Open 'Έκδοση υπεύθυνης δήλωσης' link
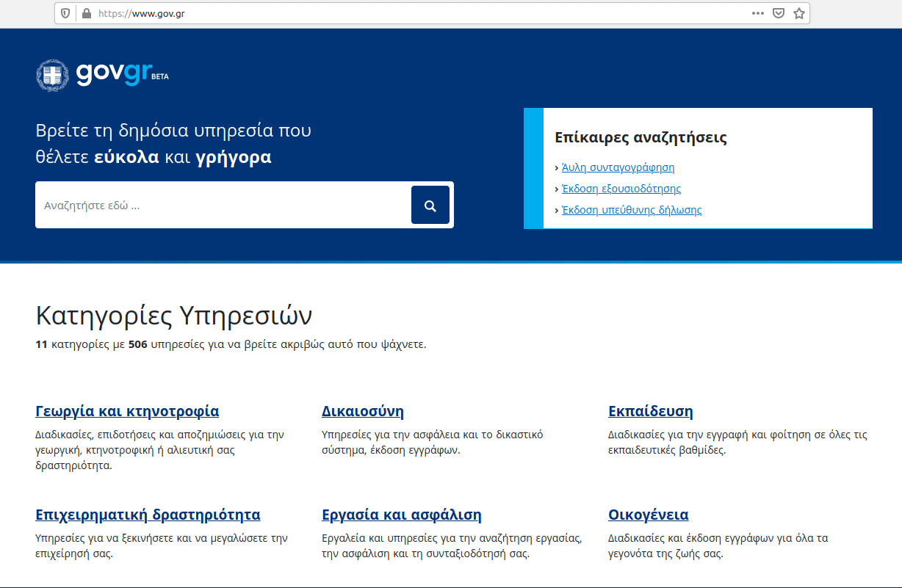 [631, 210]
